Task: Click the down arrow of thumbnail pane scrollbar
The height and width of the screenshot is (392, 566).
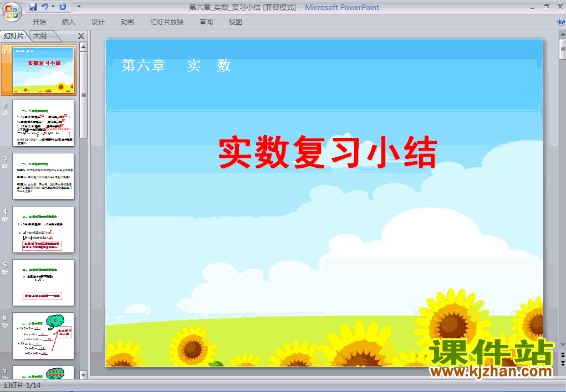Action: click(x=83, y=375)
